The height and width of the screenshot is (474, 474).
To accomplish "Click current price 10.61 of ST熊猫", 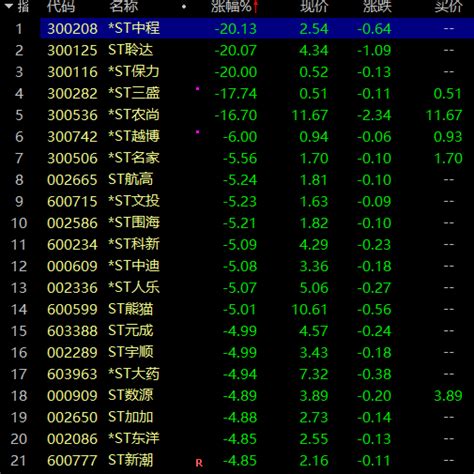I will (x=310, y=310).
